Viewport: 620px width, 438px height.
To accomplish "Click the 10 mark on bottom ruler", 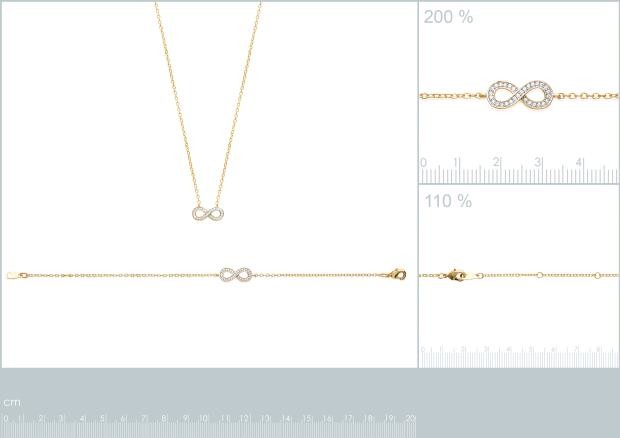I will tap(204, 418).
